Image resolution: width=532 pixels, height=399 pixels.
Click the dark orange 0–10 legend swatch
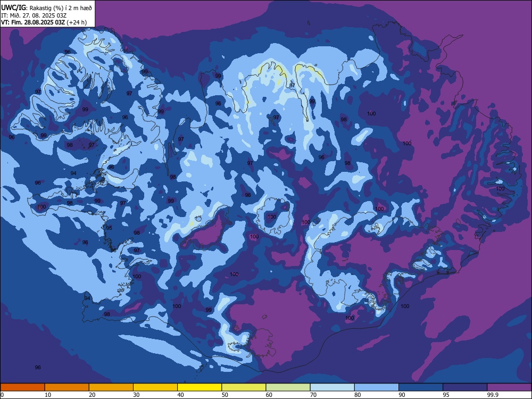click(x=22, y=387)
